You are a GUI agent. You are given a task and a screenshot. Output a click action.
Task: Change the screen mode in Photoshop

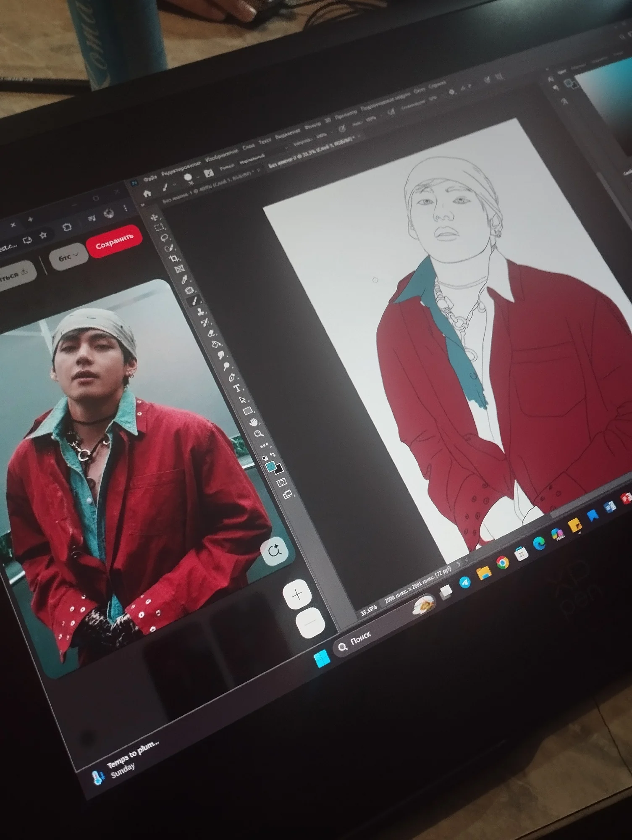pyautogui.click(x=288, y=495)
